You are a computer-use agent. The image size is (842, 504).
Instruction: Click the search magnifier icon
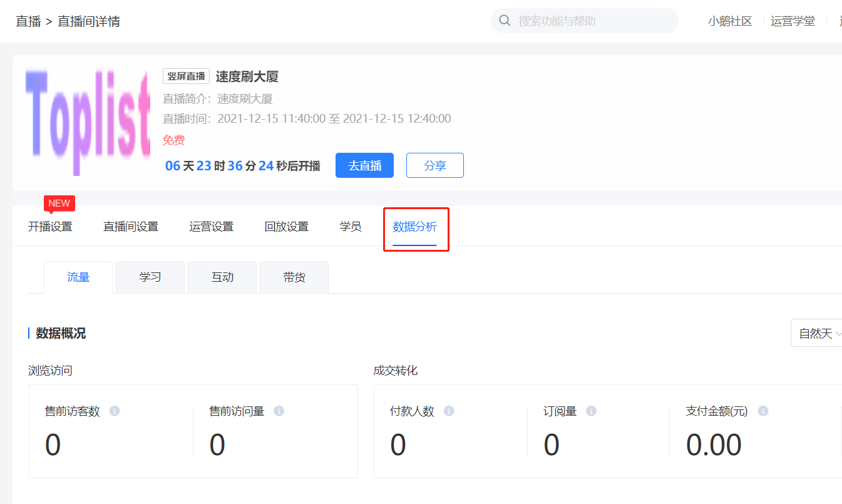(x=505, y=21)
